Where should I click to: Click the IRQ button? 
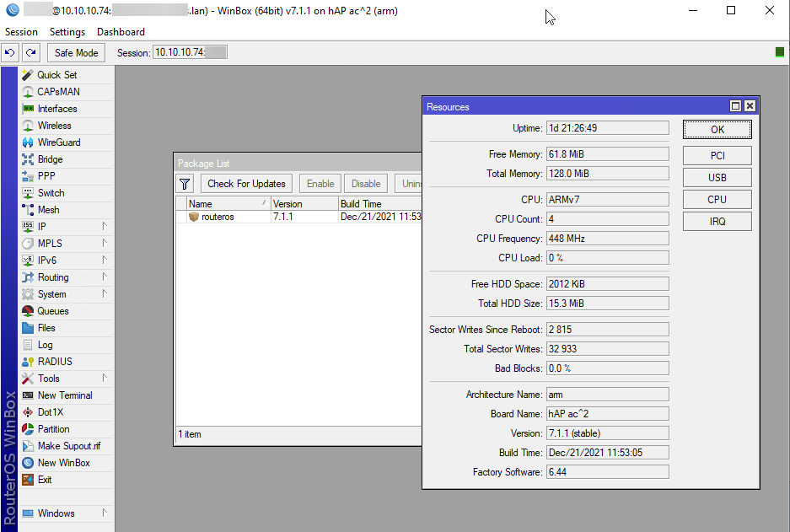click(x=717, y=221)
